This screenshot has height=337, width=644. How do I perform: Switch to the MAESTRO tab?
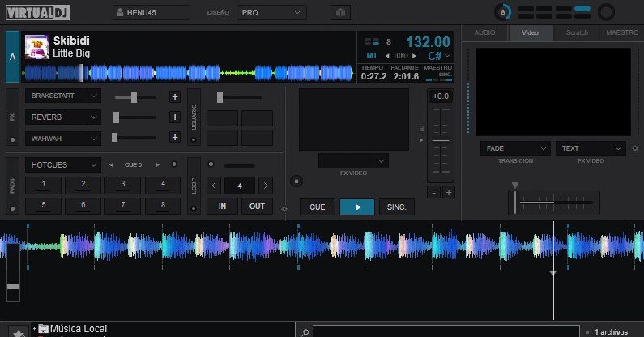coord(622,32)
